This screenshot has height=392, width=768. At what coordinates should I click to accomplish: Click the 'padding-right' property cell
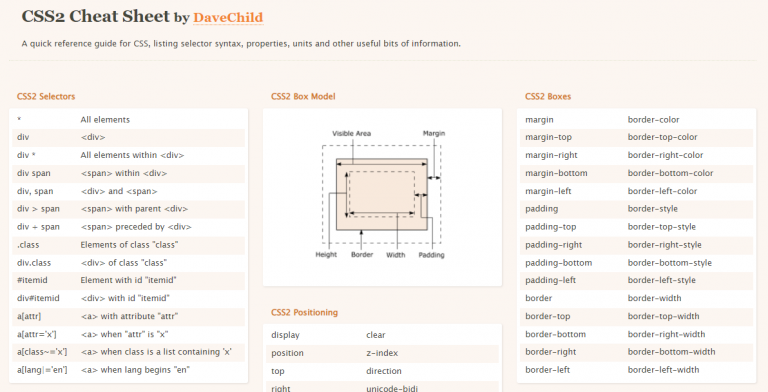(553, 245)
